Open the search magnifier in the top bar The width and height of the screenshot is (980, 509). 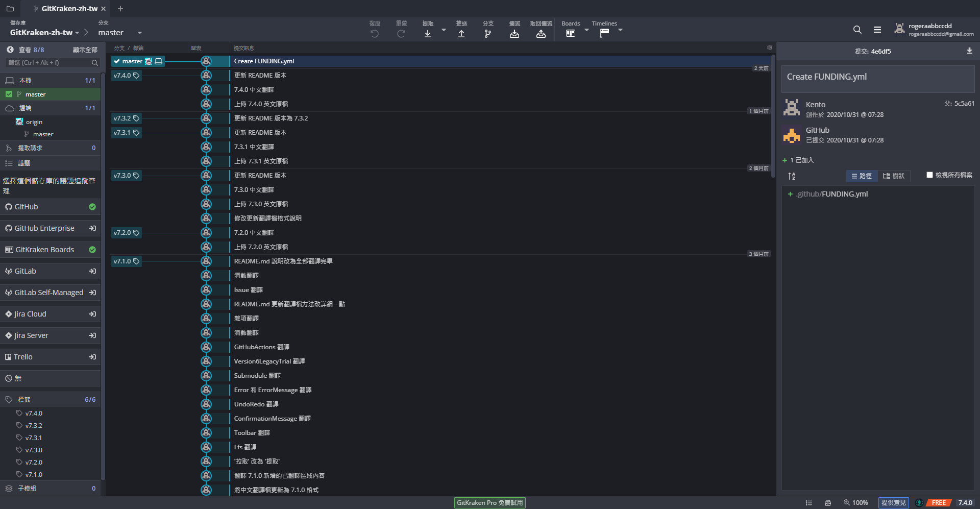(857, 30)
